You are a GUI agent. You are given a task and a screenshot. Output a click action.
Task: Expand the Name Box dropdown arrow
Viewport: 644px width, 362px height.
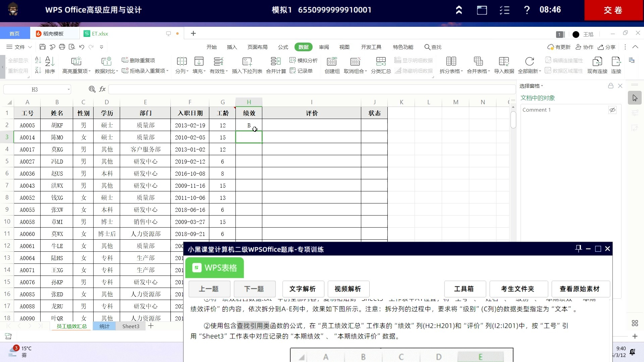(68, 89)
